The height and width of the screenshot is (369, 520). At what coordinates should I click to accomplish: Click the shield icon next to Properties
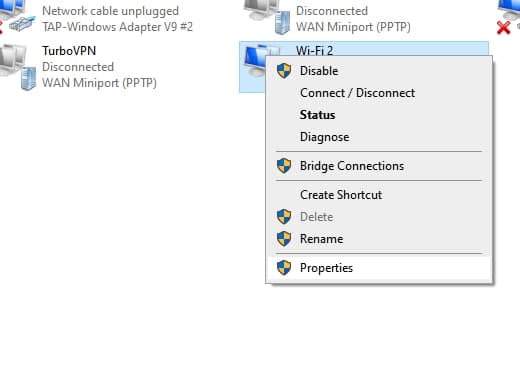[x=284, y=268]
